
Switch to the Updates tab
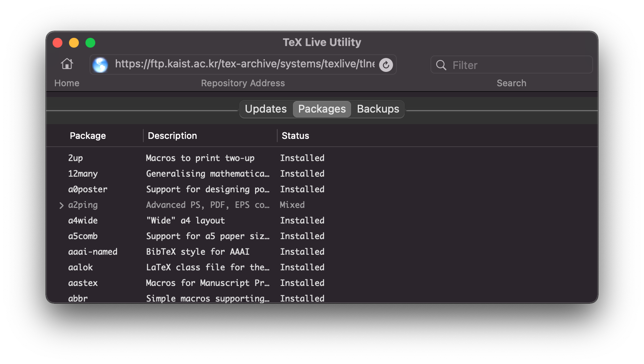(x=266, y=109)
